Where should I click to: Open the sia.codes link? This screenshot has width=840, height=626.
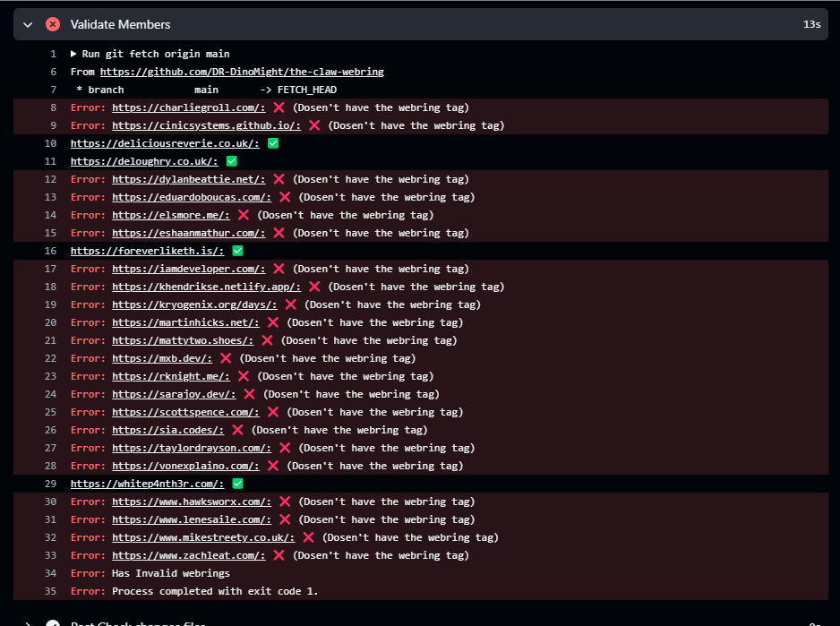(x=167, y=430)
